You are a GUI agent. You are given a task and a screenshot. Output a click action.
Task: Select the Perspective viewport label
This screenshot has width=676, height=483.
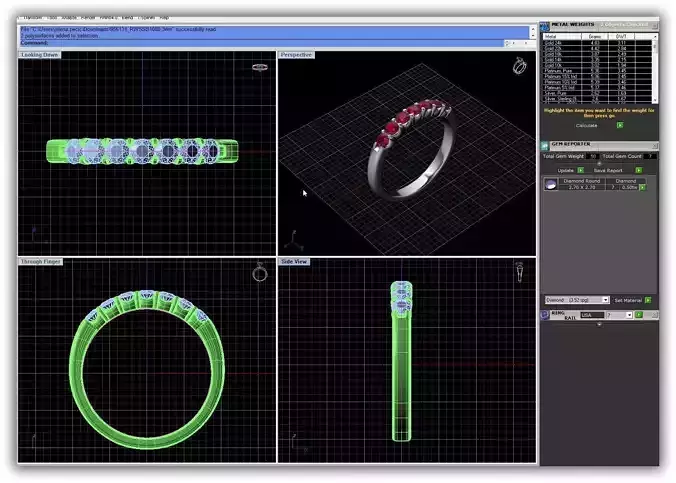296,55
